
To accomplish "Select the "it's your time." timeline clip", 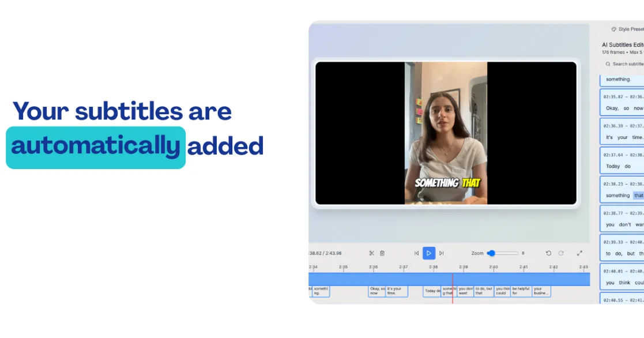I will [x=397, y=291].
